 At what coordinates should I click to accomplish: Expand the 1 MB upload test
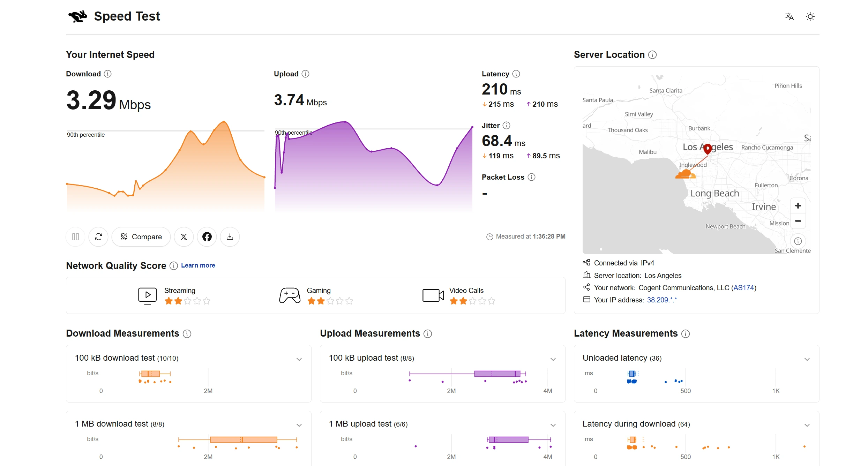[553, 425]
